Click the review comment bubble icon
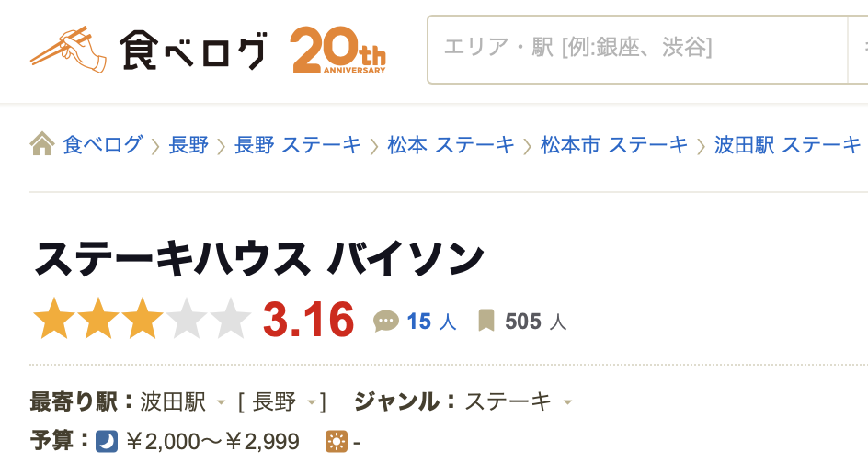Image resolution: width=868 pixels, height=474 pixels. (386, 321)
